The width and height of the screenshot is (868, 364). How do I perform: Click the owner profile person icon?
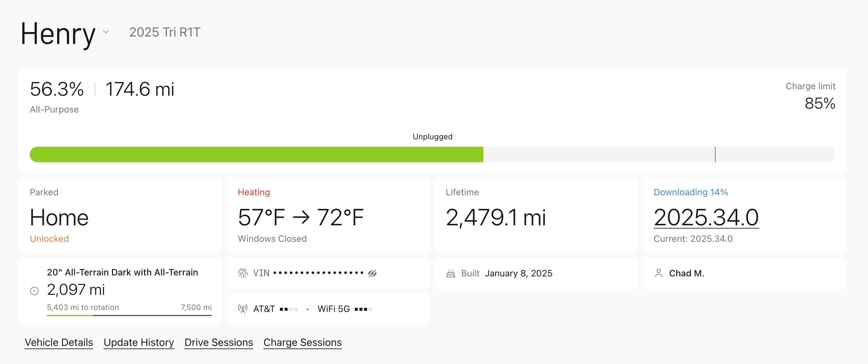click(659, 273)
